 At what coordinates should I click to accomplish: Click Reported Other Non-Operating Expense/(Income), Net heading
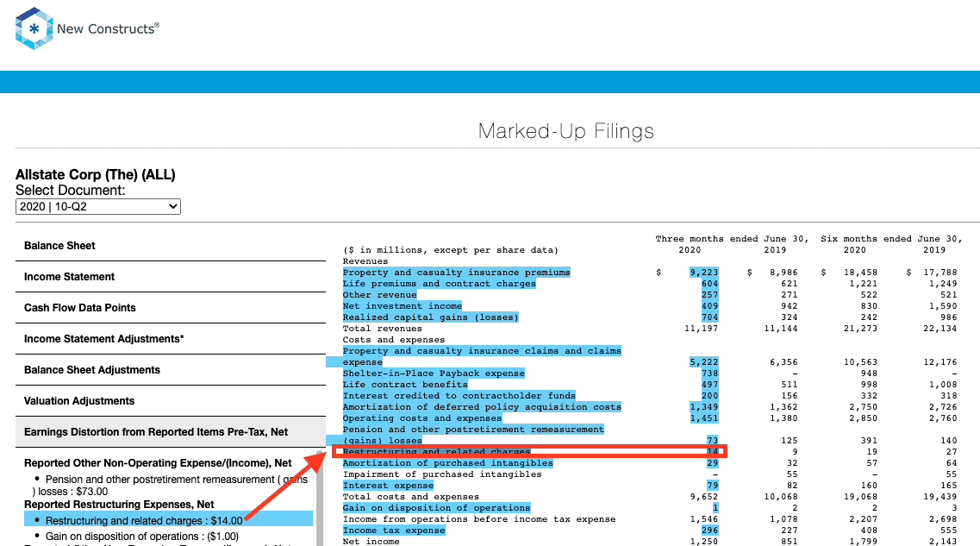click(x=158, y=463)
